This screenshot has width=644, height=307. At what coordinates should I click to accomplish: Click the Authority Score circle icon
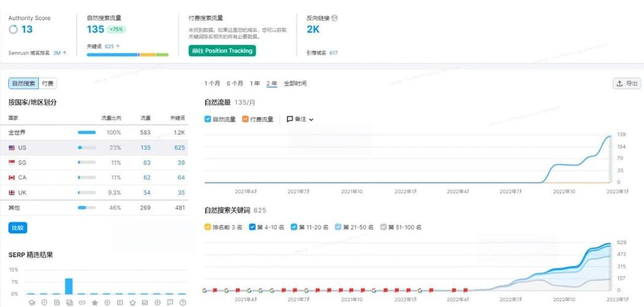pyautogui.click(x=14, y=29)
